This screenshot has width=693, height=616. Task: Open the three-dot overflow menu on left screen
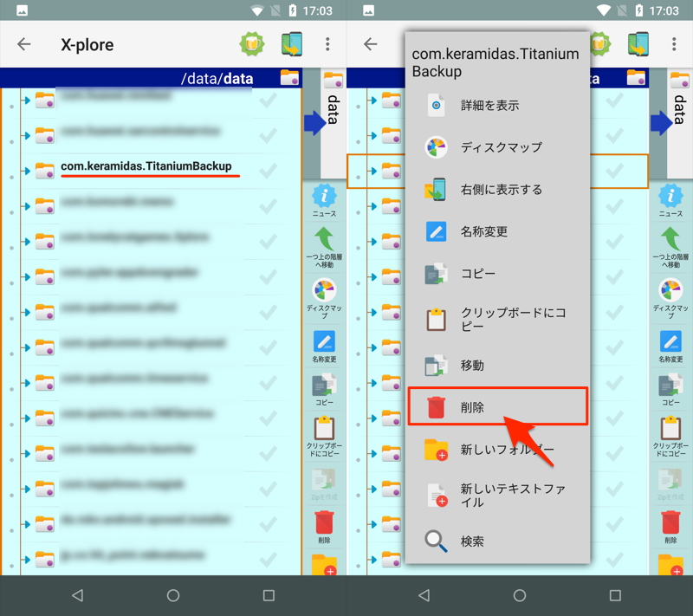coord(327,44)
